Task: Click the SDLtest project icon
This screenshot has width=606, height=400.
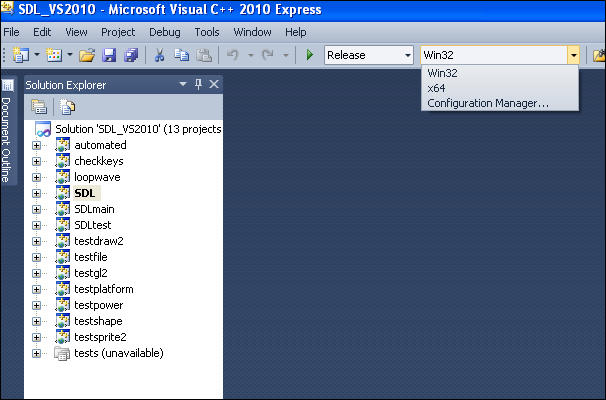Action: [62, 225]
